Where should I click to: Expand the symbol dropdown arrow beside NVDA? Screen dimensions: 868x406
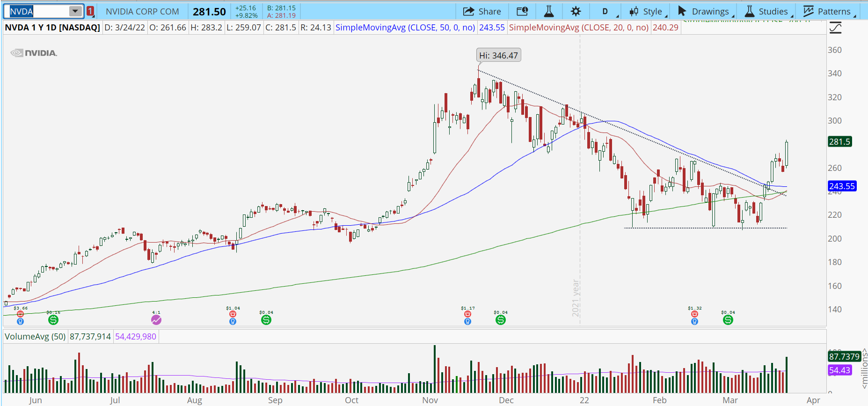(75, 11)
